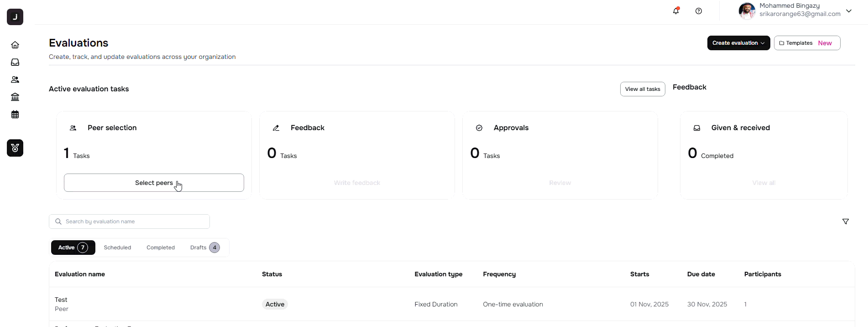This screenshot has width=868, height=327.
Task: Open the Inbox sidebar icon
Action: click(15, 62)
